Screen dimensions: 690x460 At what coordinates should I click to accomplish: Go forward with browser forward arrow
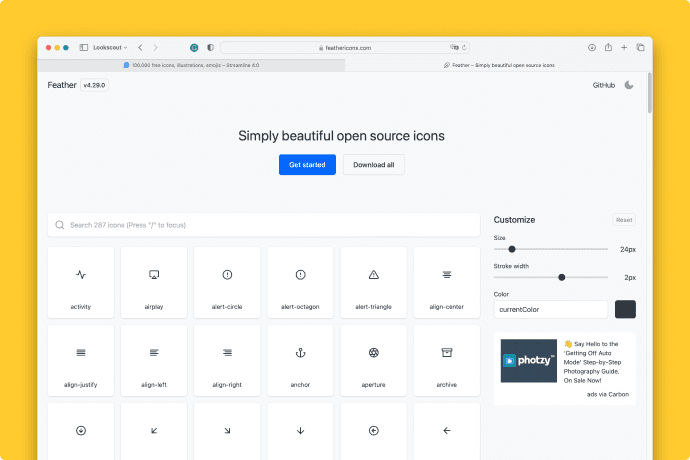(x=155, y=48)
